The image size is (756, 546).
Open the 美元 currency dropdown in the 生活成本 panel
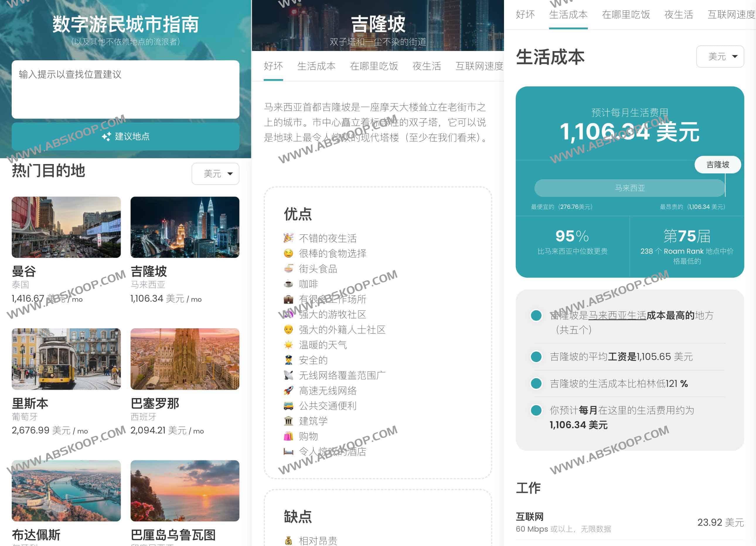coord(720,57)
